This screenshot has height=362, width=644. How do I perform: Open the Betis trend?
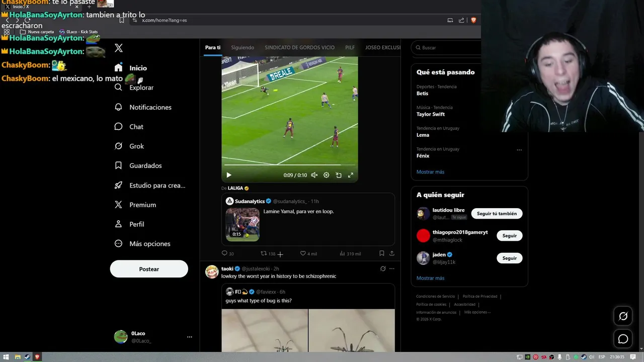point(422,94)
